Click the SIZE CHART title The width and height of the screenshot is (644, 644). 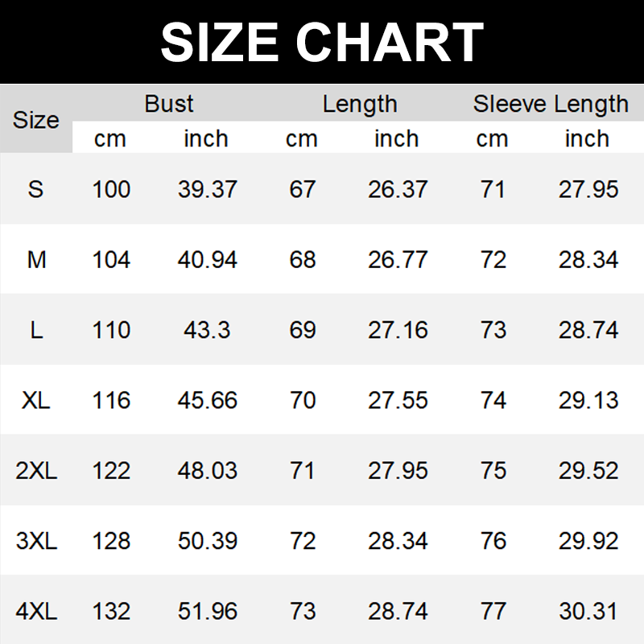tap(322, 42)
